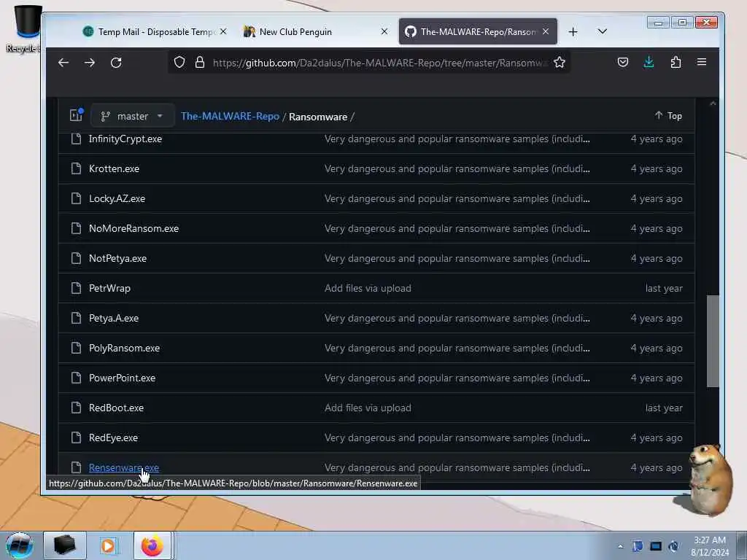Open the RedBoot.exe file entry
Screen dimensions: 747x560
click(116, 408)
